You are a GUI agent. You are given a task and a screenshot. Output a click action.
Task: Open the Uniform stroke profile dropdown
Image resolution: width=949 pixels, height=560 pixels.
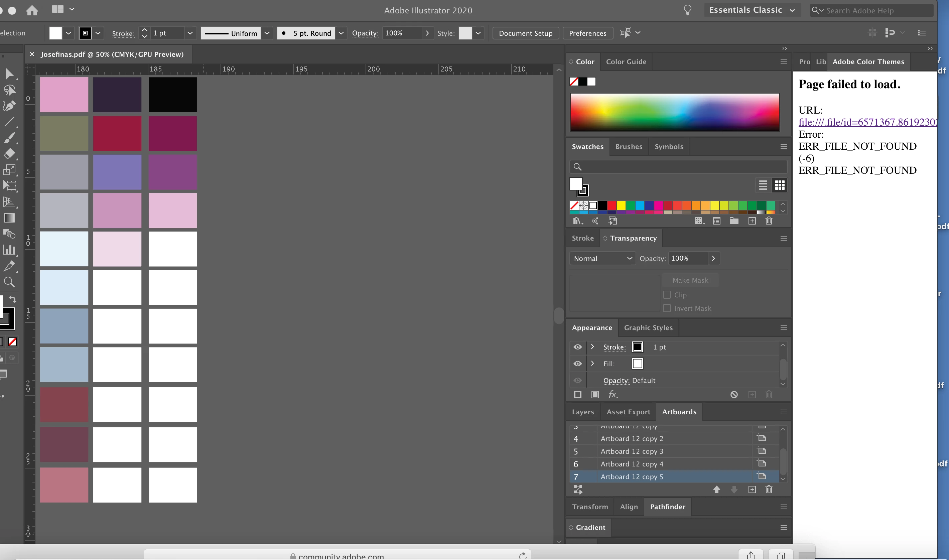267,33
